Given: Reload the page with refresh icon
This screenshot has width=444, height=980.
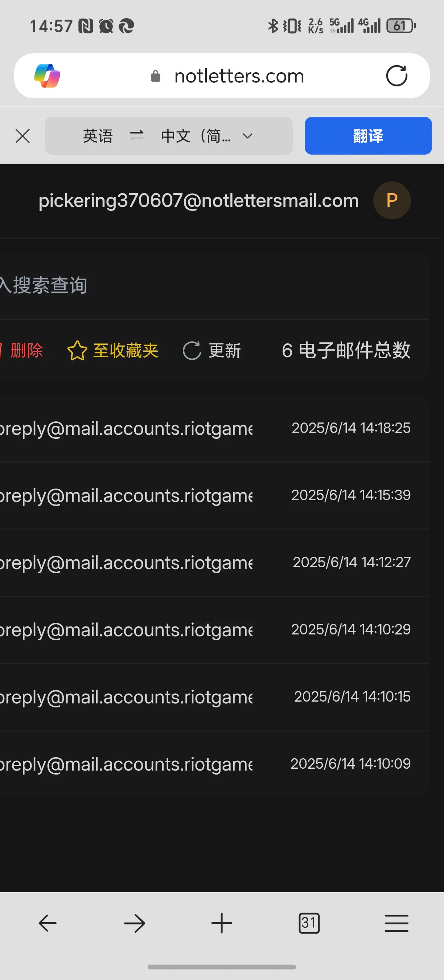Looking at the screenshot, I should click(x=396, y=76).
